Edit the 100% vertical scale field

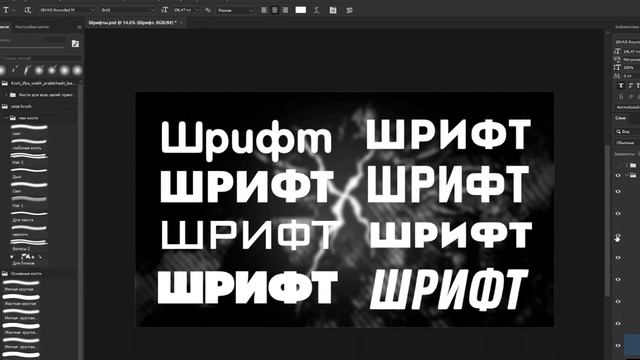coord(631,68)
